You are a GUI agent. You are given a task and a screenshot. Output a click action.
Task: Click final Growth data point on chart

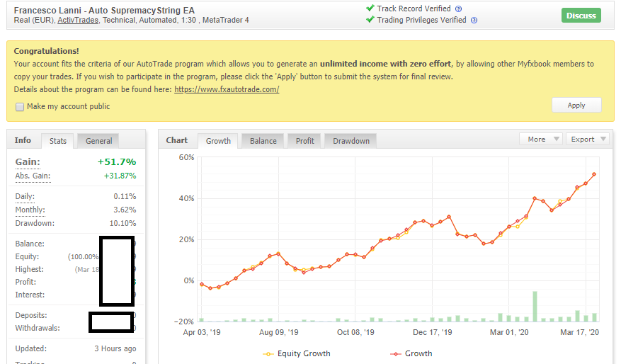[594, 174]
